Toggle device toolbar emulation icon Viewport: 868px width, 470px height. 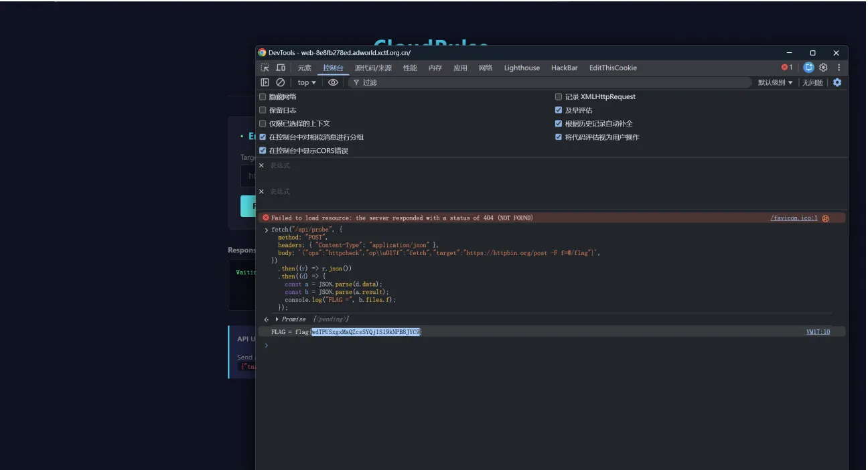[281, 68]
